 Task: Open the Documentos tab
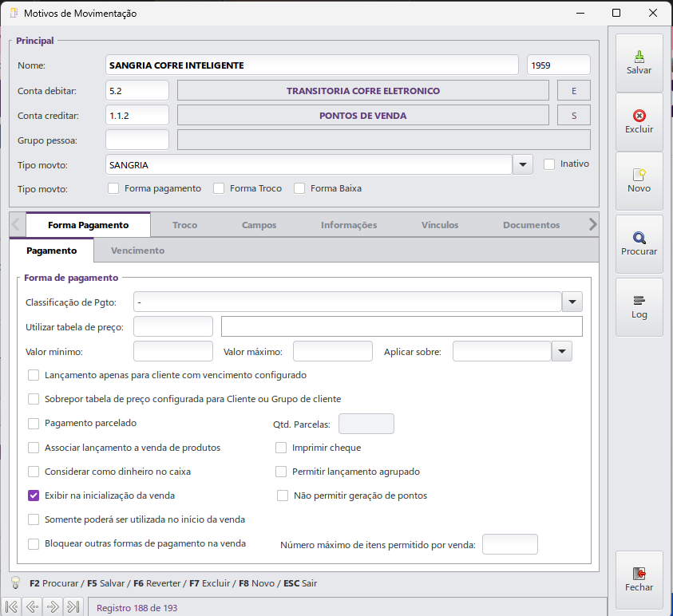click(x=532, y=225)
